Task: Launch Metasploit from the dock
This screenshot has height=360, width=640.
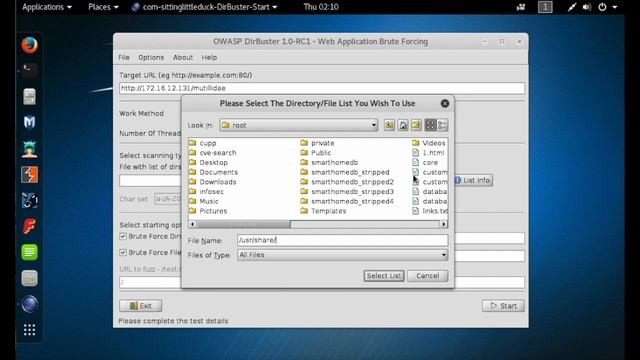Action: pos(29,122)
